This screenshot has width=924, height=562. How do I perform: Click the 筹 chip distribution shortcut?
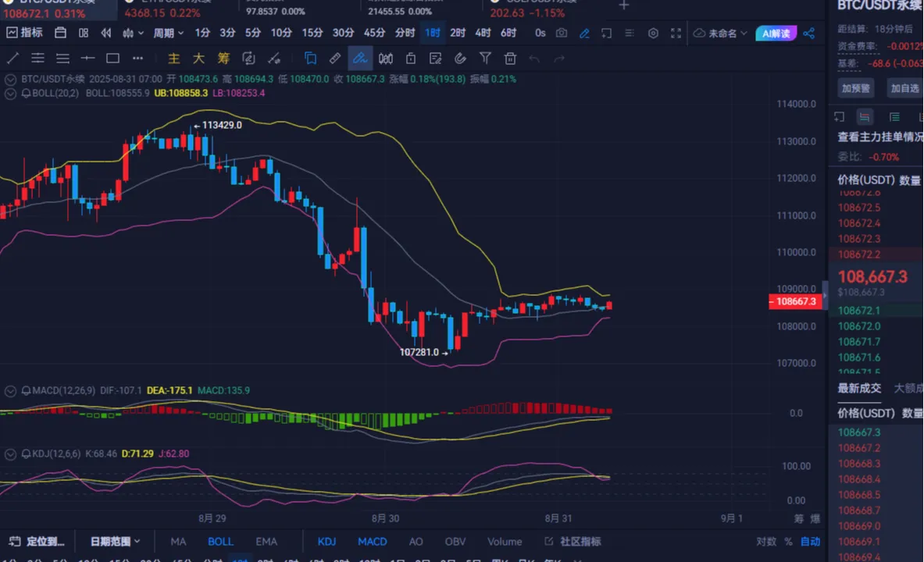[x=223, y=59]
